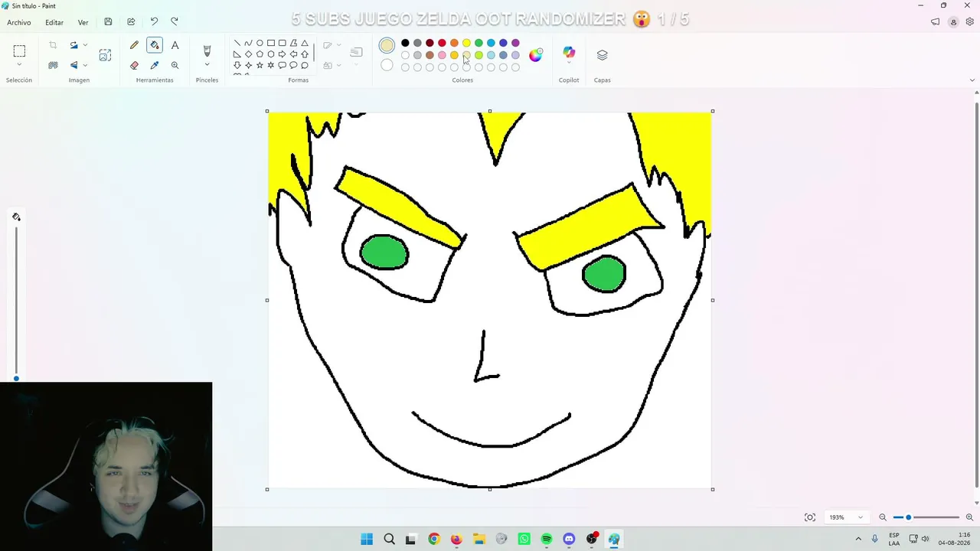
Task: Click the Share icon in the title bar
Action: [131, 22]
